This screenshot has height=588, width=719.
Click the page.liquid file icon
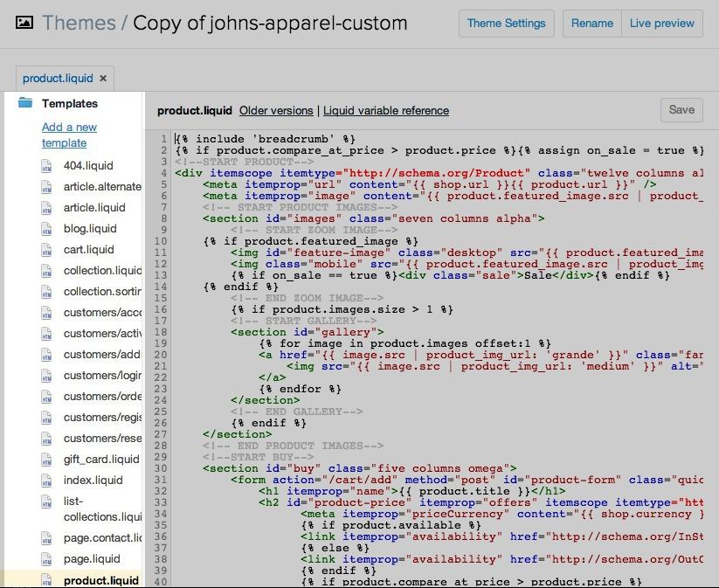[x=47, y=559]
